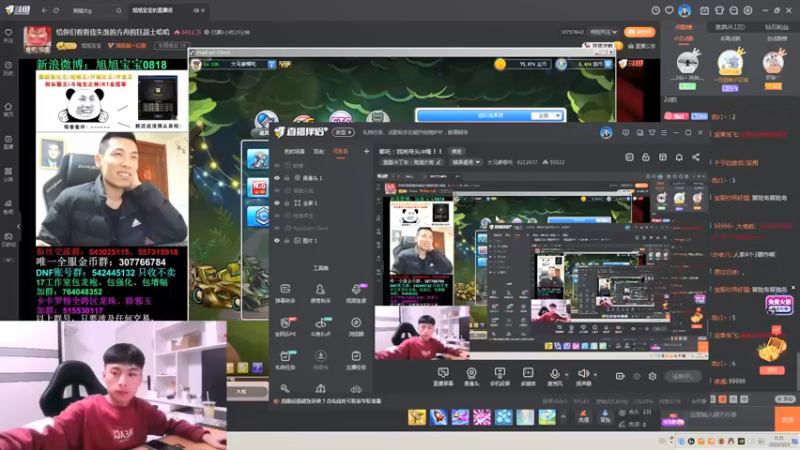Open the 横屏通用 layout dropdown
Screen dimensions: 800x450
coord(465,162)
